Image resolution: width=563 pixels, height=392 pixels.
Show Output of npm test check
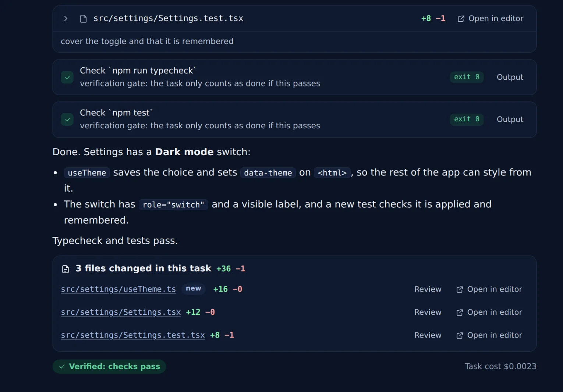[x=510, y=119]
